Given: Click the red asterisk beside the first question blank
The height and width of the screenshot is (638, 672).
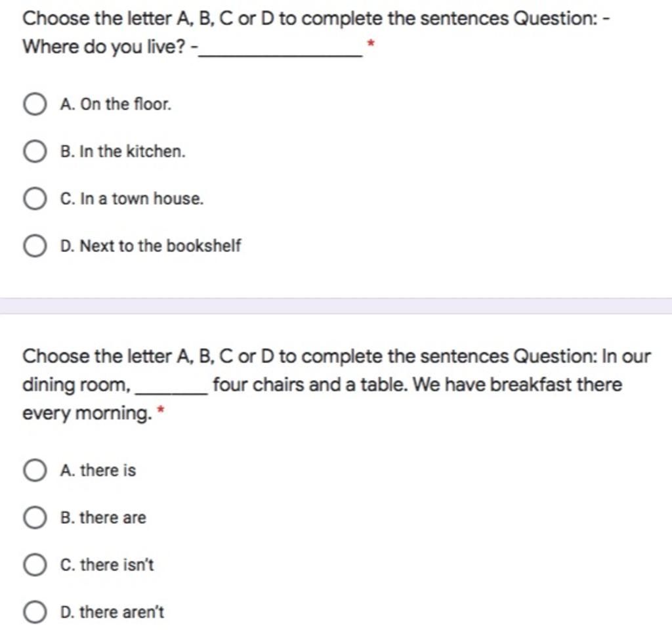Looking at the screenshot, I should coord(371,43).
